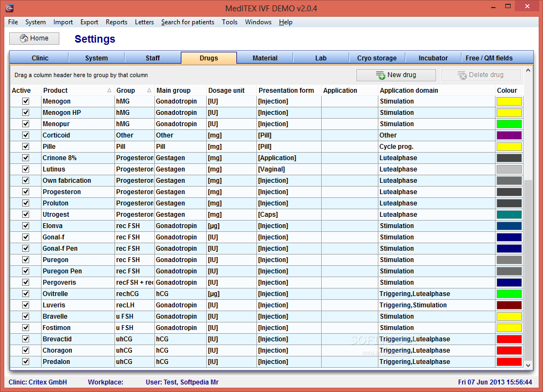Open the File menu
543x392 pixels.
(13, 22)
